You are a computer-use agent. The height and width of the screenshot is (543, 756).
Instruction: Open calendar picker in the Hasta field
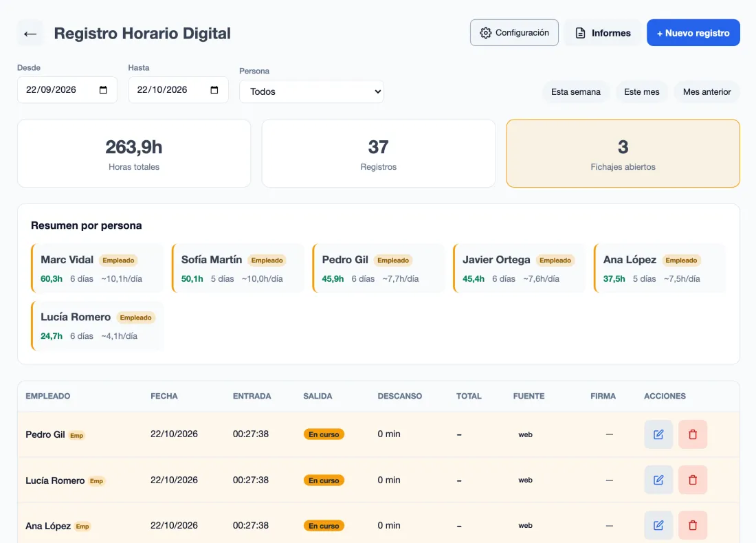214,90
